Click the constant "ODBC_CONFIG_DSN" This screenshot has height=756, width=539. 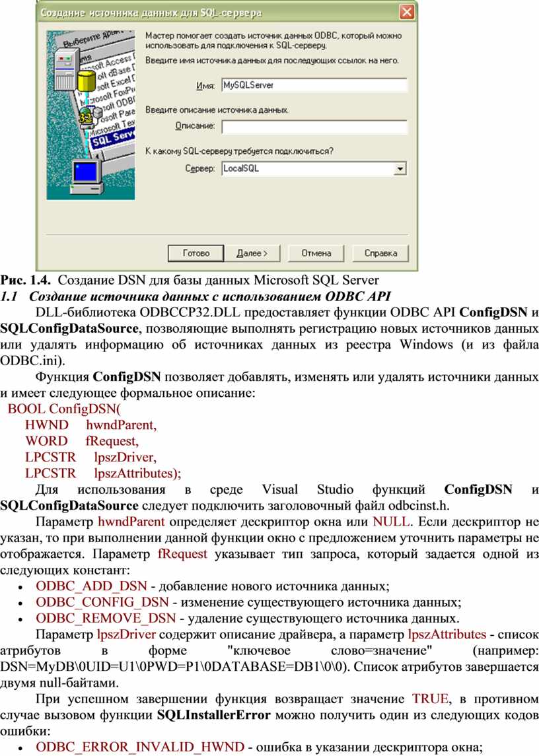click(102, 603)
